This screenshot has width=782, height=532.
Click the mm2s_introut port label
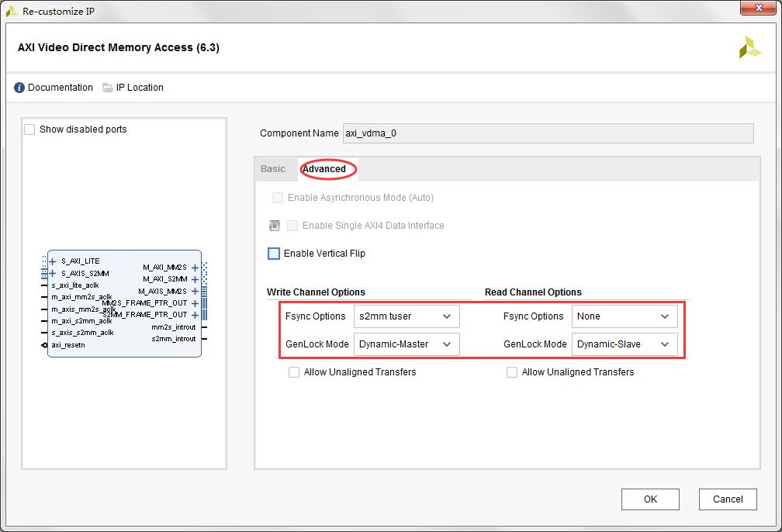pos(174,327)
